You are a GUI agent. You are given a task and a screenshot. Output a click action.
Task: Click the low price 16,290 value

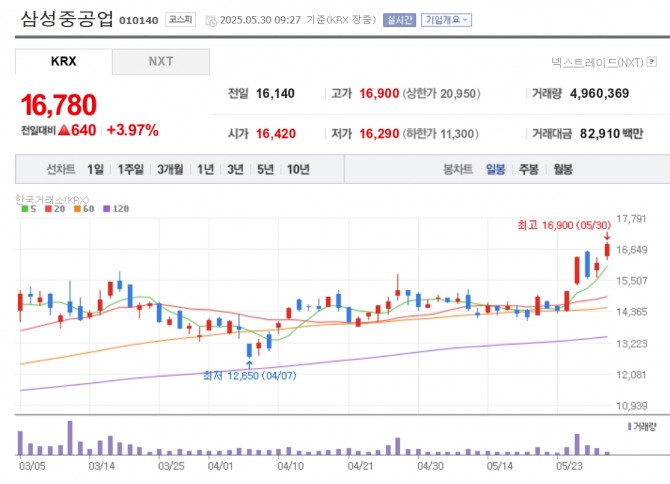[x=379, y=134]
